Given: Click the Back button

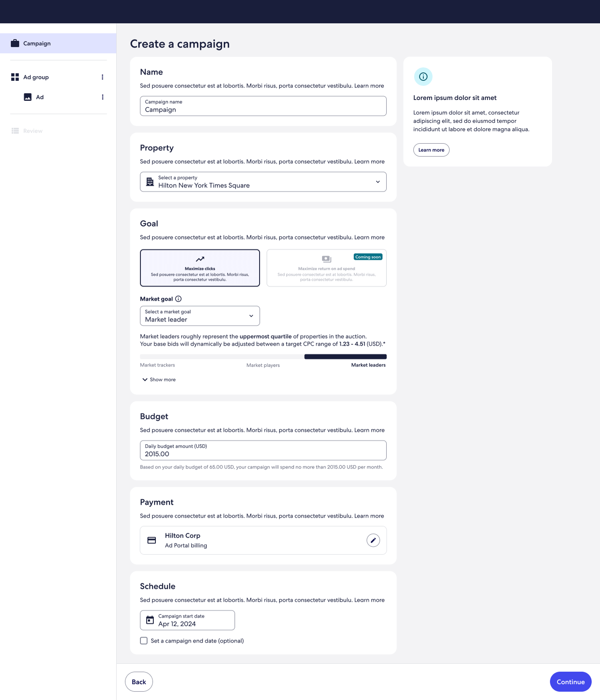Looking at the screenshot, I should point(139,682).
